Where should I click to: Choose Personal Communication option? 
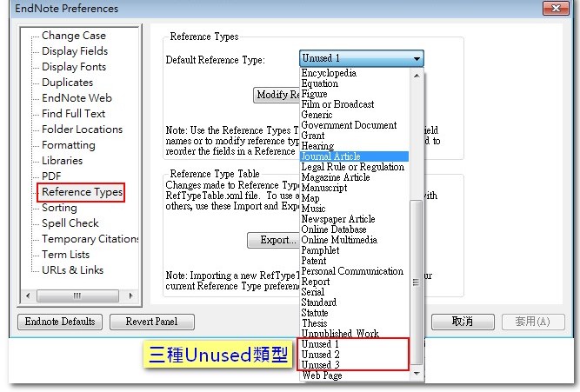pos(352,271)
